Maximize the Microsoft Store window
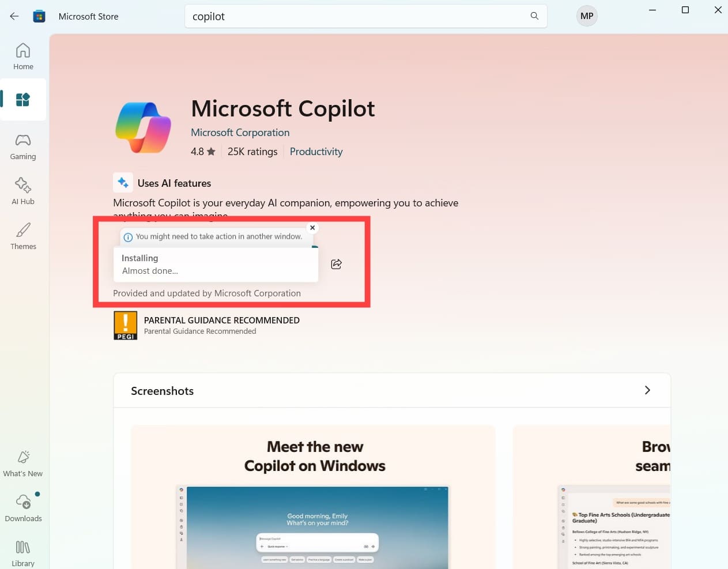 tap(685, 10)
